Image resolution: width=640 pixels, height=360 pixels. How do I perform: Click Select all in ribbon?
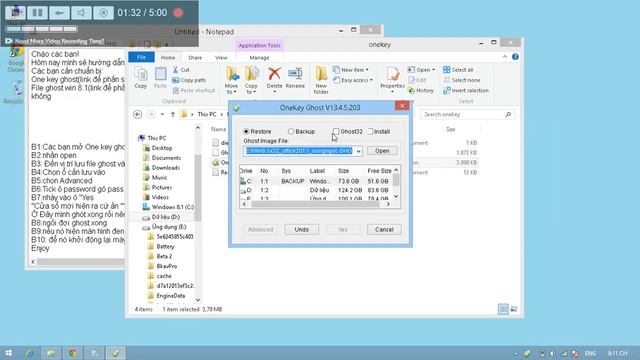[x=458, y=70]
